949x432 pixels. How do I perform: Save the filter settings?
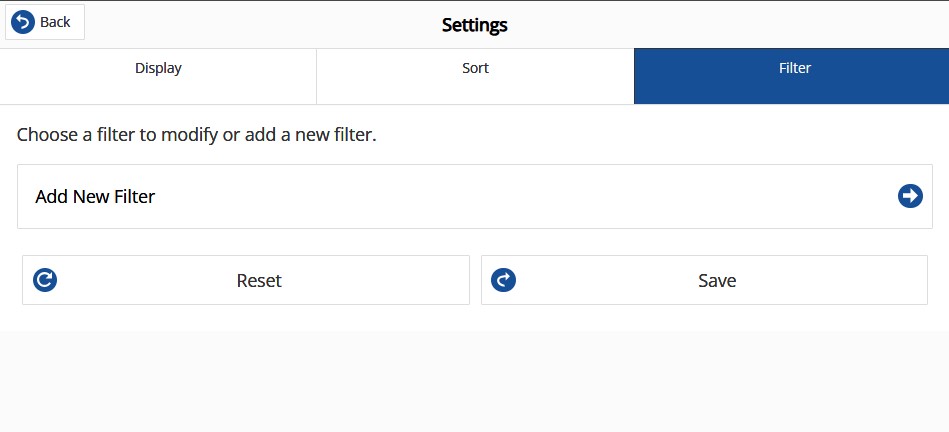click(704, 280)
